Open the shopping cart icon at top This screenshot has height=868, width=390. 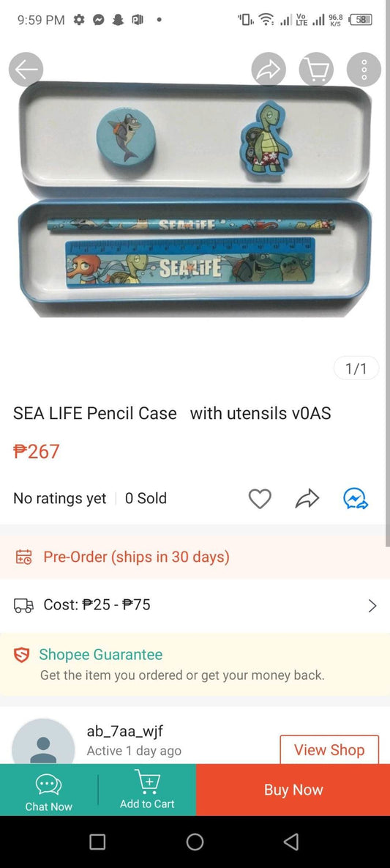pos(316,70)
